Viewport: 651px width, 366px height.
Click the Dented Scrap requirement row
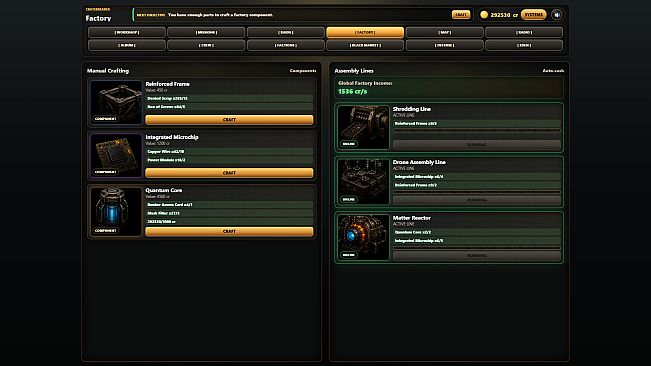point(229,98)
